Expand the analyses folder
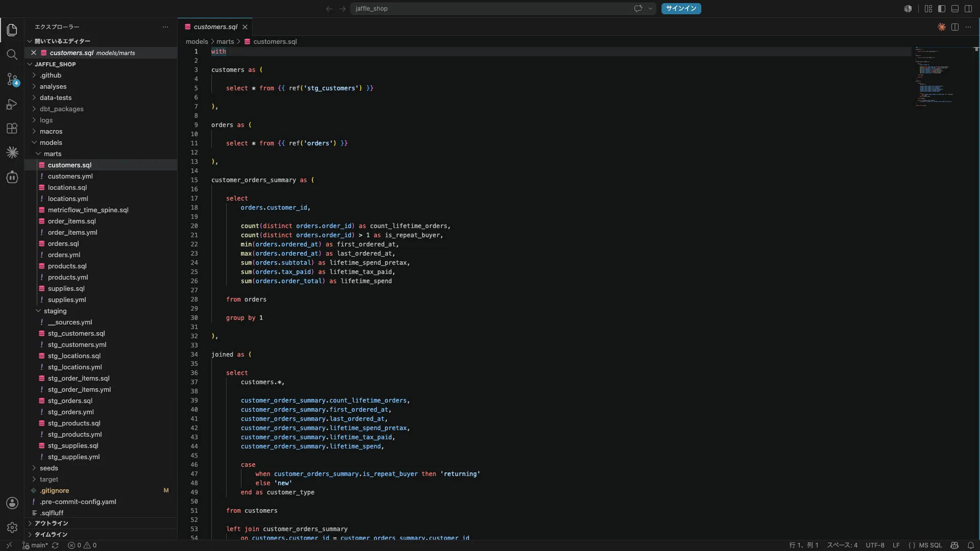Viewport: 980px width, 551px height. point(34,87)
